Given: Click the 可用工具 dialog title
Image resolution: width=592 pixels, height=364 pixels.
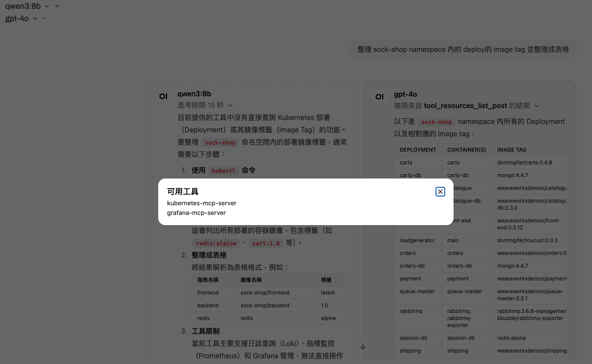Looking at the screenshot, I should 182,192.
